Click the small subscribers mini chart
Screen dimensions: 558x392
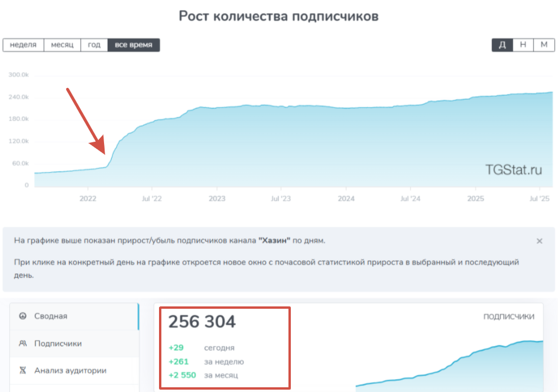(449, 366)
